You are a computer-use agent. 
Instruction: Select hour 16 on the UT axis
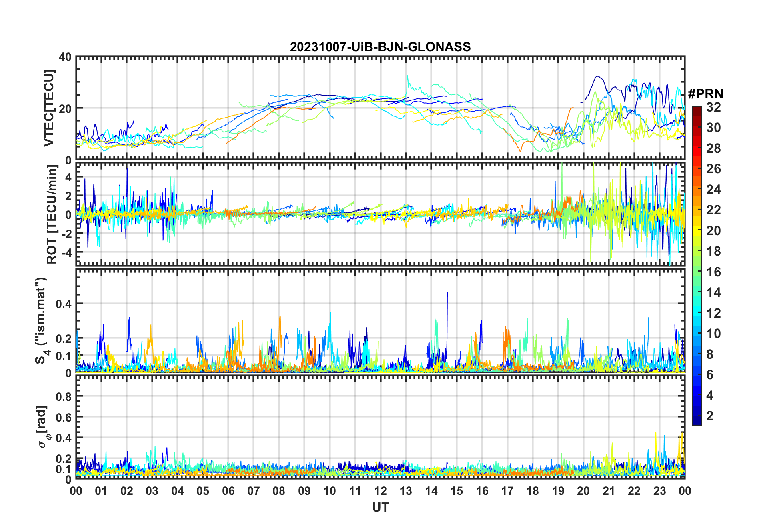(482, 491)
